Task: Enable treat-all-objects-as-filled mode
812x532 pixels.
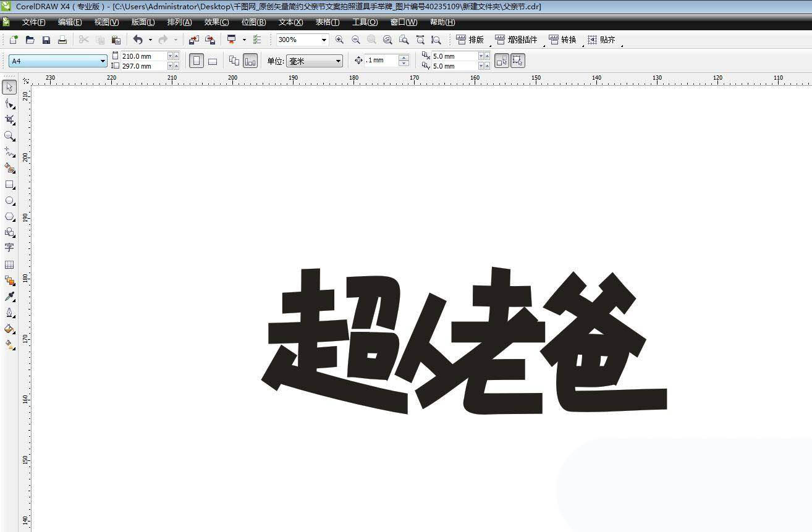Action: coord(501,60)
